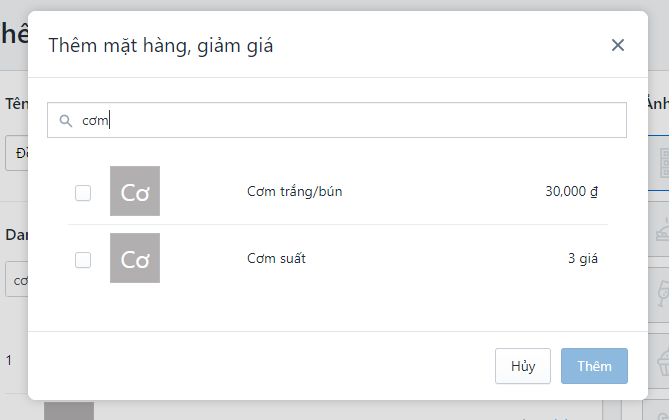Image resolution: width=669 pixels, height=420 pixels.
Task: Choose the Cơm suất item name
Action: (x=276, y=258)
